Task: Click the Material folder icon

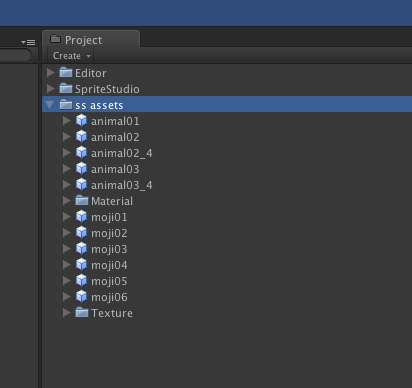Action: (x=82, y=200)
